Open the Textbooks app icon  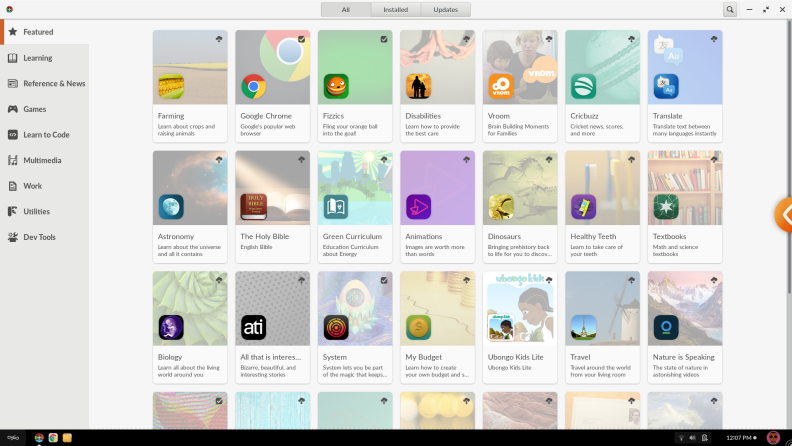[666, 207]
